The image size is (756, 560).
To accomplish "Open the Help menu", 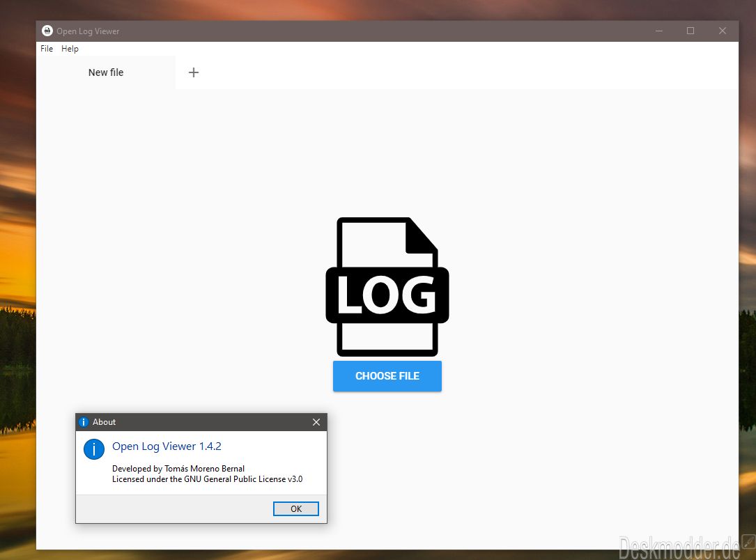I will coord(70,49).
